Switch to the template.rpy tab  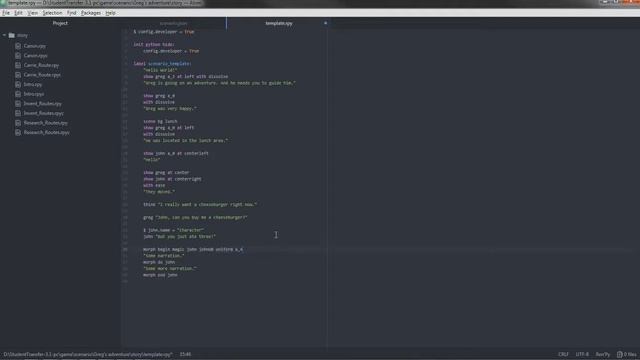[278, 23]
